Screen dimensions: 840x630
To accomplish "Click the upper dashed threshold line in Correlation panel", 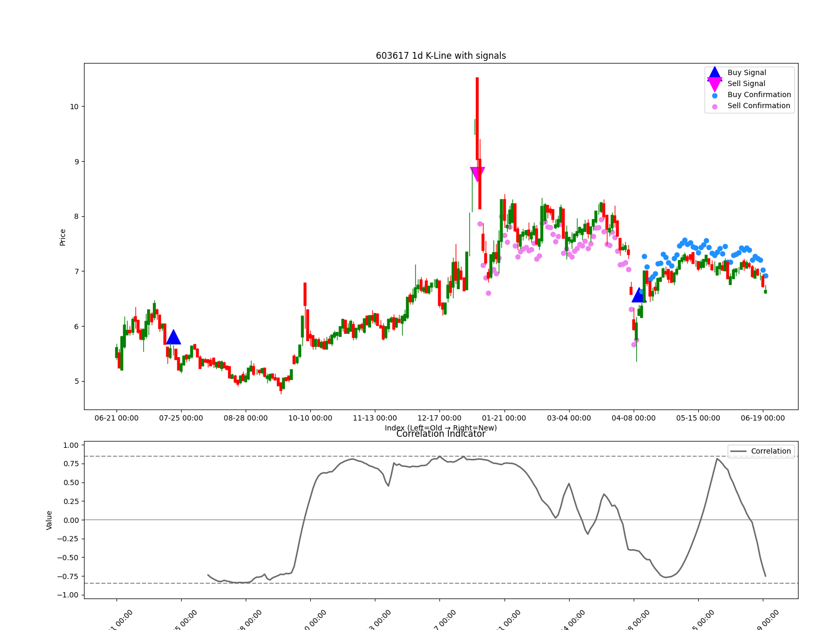I will click(441, 456).
